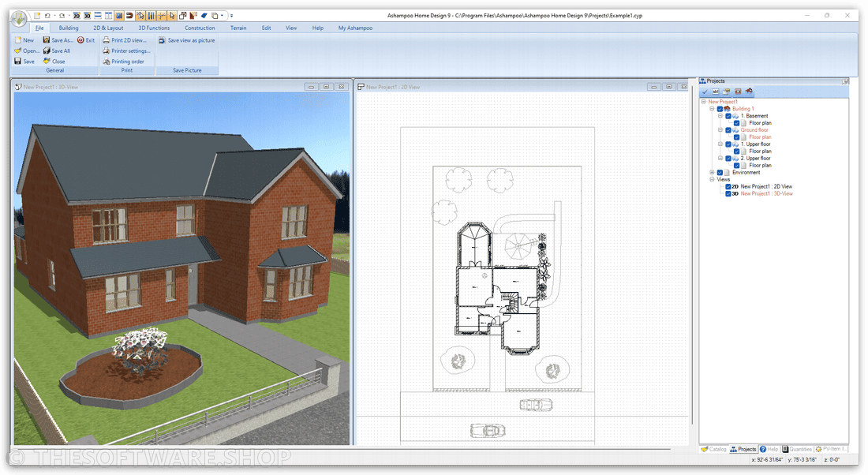Select Floor plan under 2. Upper floor

coord(760,166)
